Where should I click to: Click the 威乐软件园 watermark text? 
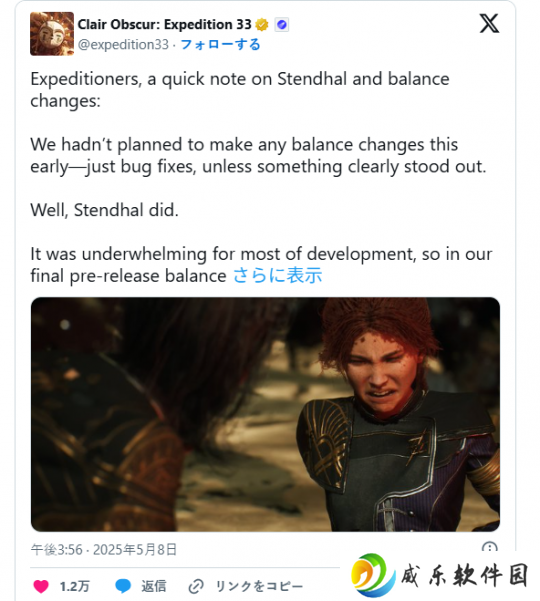click(x=464, y=576)
